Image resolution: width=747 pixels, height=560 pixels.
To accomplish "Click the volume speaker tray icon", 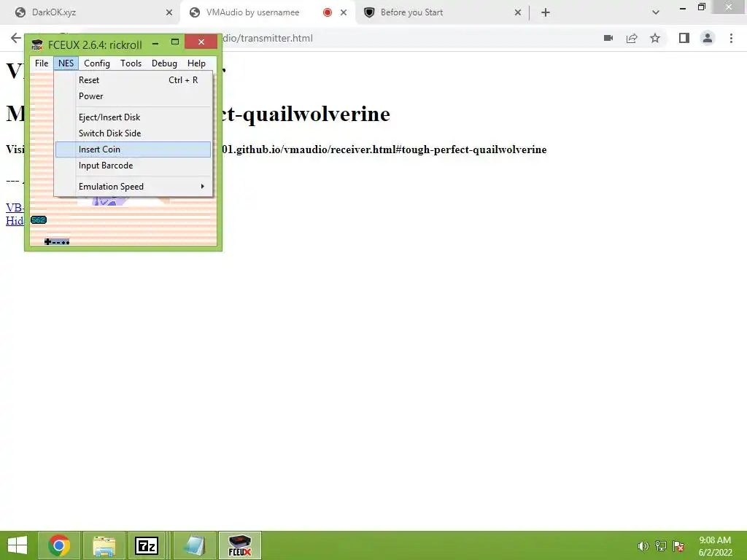I will pyautogui.click(x=643, y=546).
